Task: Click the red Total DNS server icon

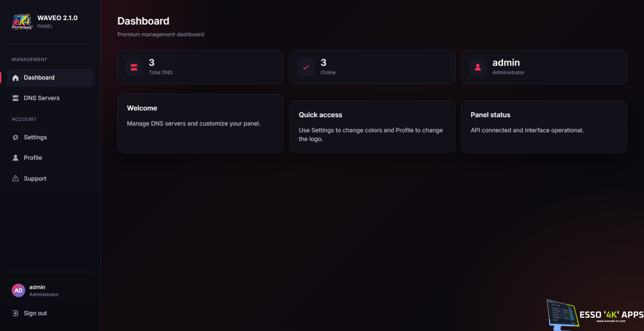Action: tap(134, 67)
